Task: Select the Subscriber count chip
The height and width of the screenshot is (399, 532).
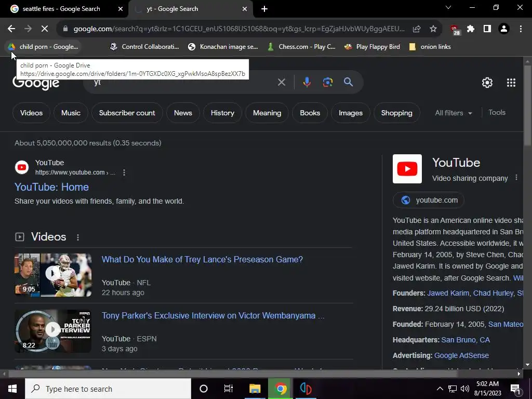Action: [x=127, y=113]
